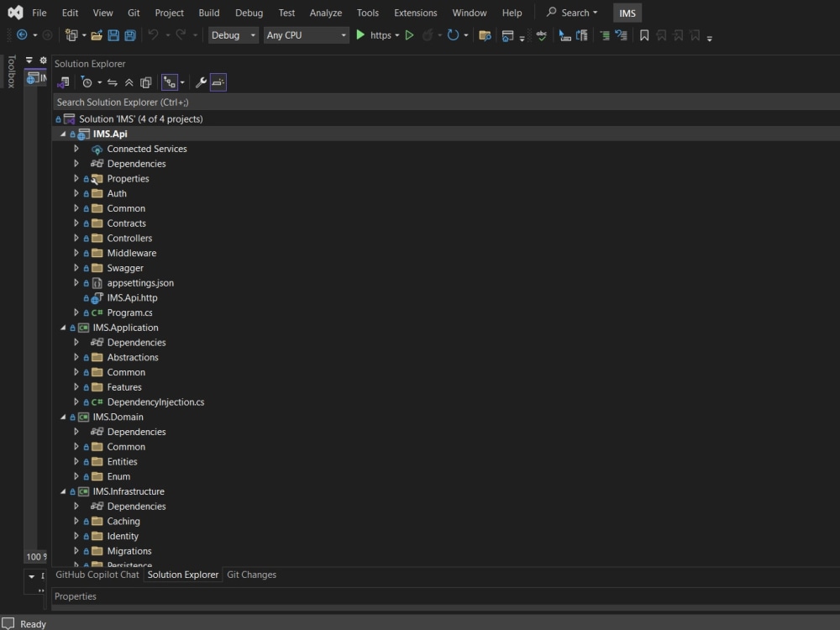
Task: Click Switch Views icon in Solution Explorer
Action: [63, 82]
